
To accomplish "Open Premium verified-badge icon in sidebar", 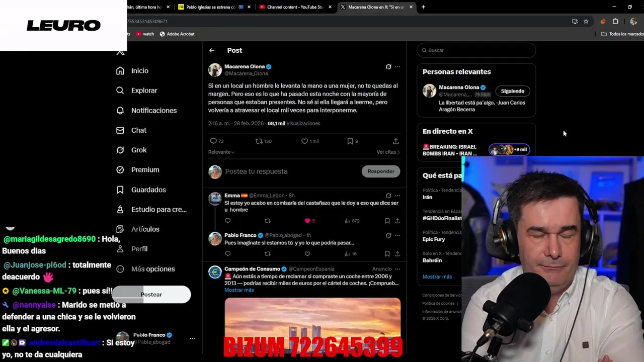I will 120,170.
